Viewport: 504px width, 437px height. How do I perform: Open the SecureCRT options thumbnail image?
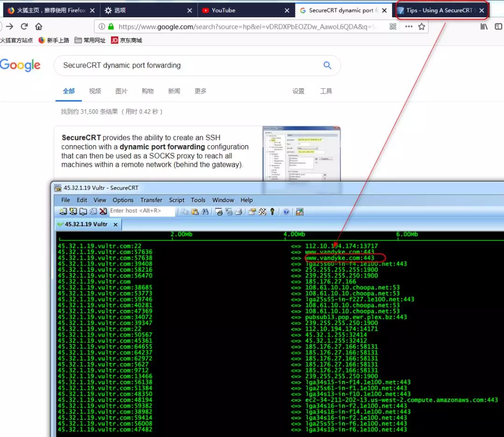click(301, 154)
